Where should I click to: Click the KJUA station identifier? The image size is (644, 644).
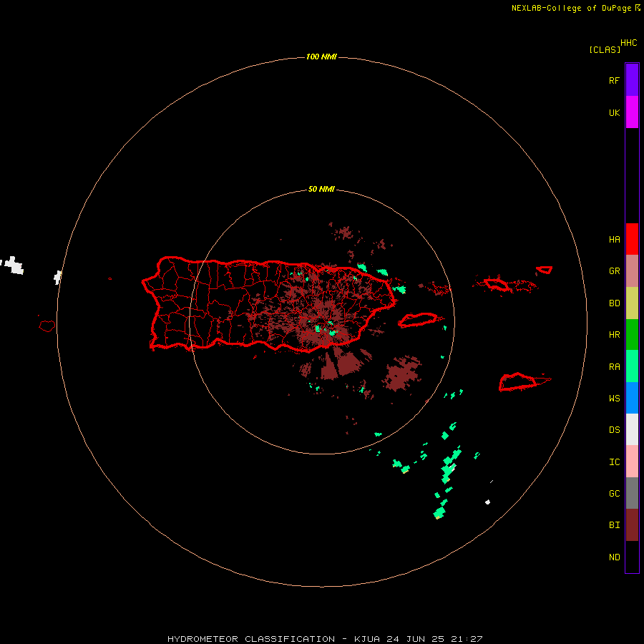367,639
